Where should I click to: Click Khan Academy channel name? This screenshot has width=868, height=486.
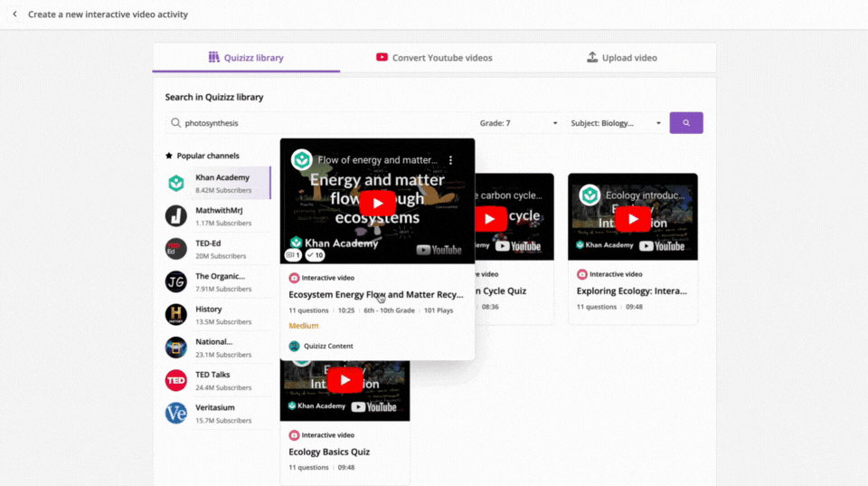(222, 177)
